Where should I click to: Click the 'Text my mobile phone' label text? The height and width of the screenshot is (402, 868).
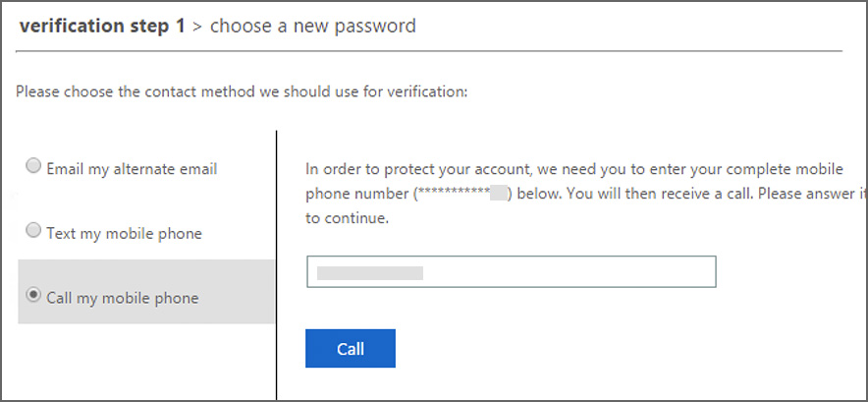(124, 233)
